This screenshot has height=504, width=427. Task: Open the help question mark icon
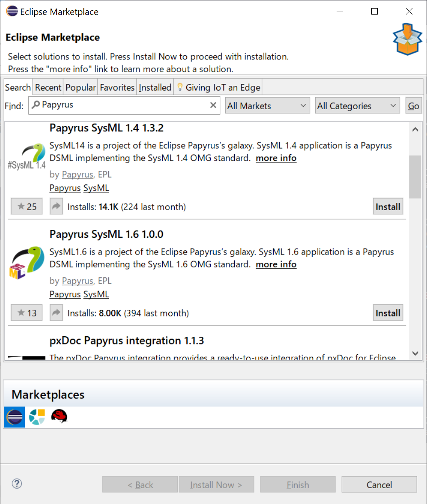coord(17,483)
